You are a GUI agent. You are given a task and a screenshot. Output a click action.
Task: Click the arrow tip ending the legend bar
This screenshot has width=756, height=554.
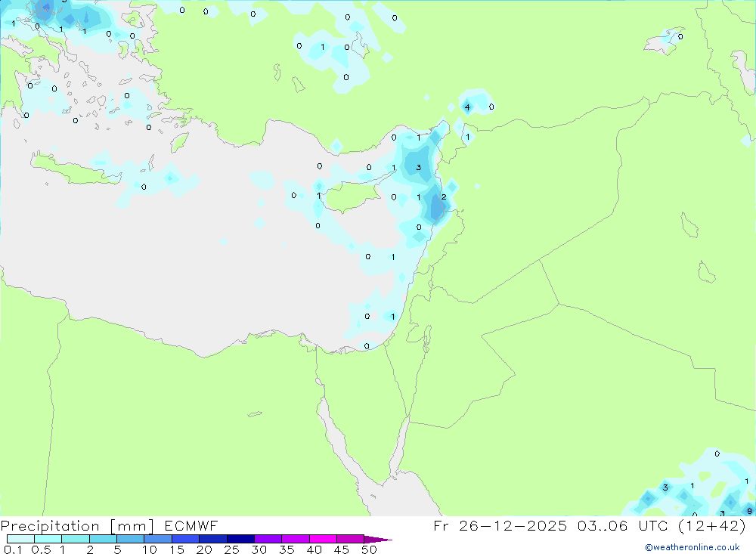379,539
